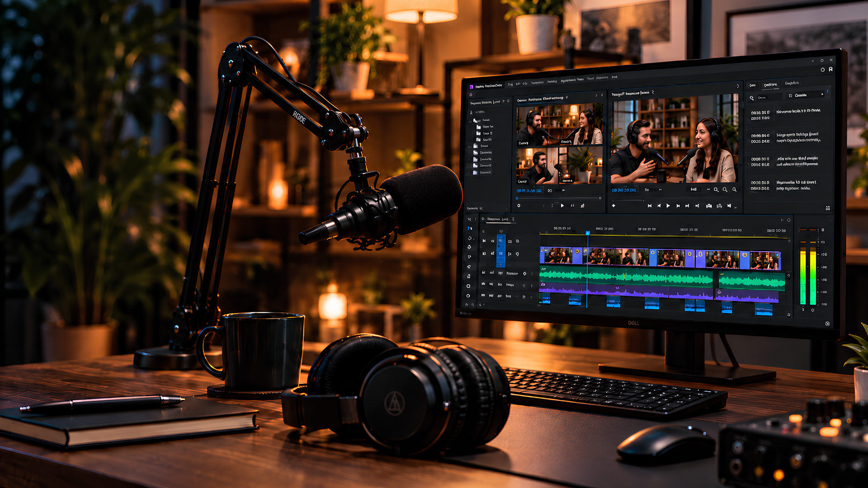Click the blue source monitor timecode readout
Screen dimensions: 868x488
pyautogui.click(x=529, y=191)
